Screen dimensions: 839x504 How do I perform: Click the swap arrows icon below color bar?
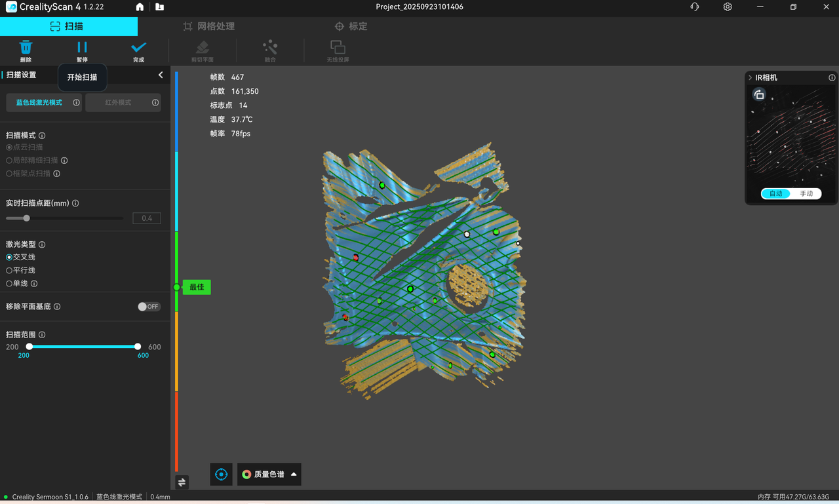coord(182,482)
